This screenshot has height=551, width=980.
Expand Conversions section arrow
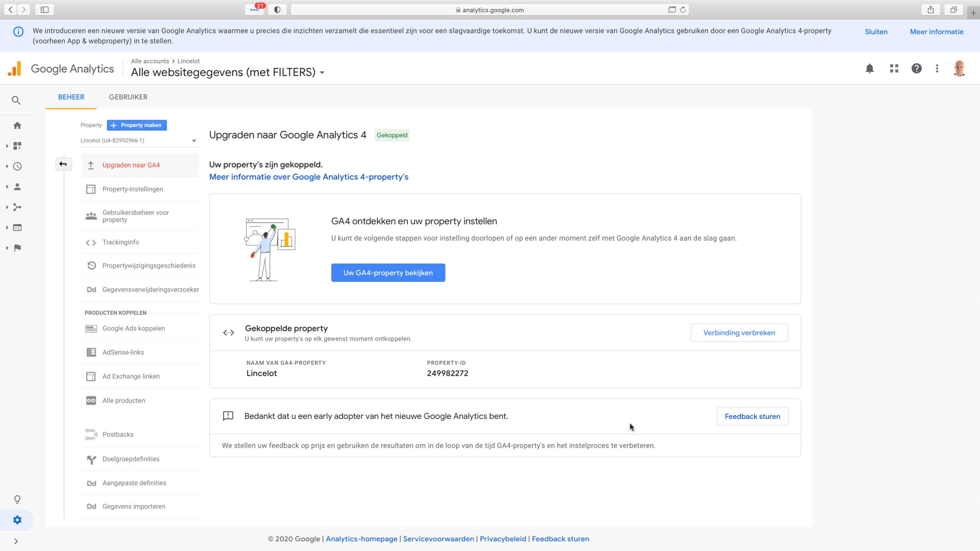[x=7, y=248]
